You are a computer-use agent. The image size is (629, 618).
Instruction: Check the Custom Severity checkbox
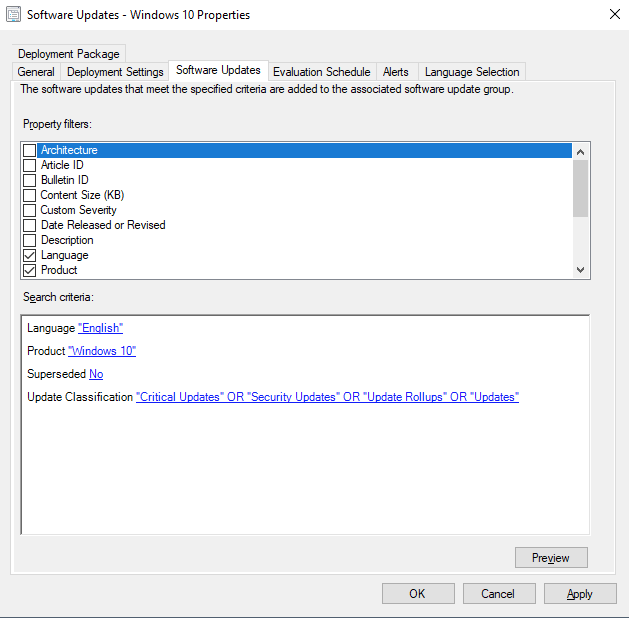pyautogui.click(x=29, y=210)
